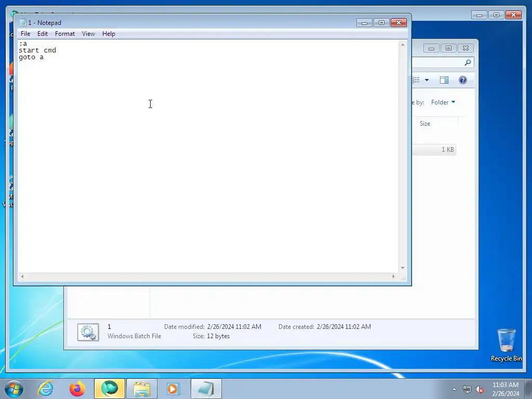532x399 pixels.
Task: Toggle the Explorer preview pane icon
Action: [444, 80]
